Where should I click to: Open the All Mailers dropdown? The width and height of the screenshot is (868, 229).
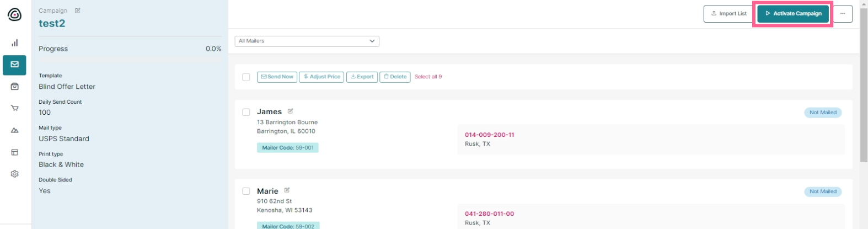pos(307,41)
